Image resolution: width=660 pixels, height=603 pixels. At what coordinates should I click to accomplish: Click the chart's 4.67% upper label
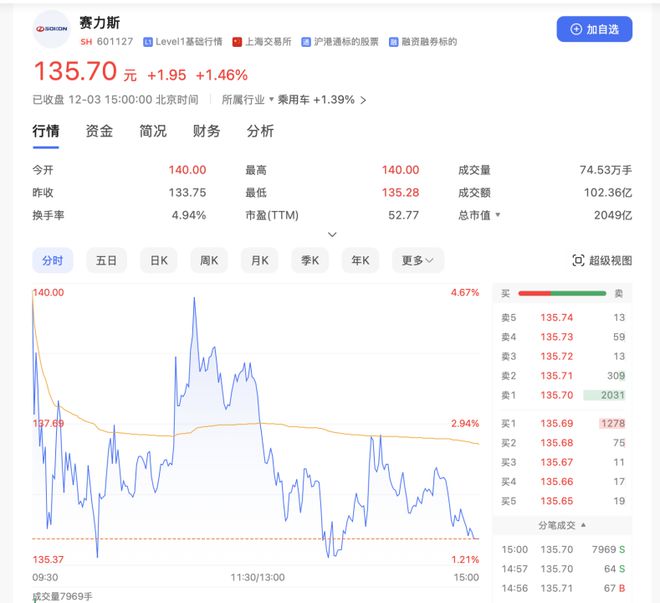pyautogui.click(x=465, y=292)
